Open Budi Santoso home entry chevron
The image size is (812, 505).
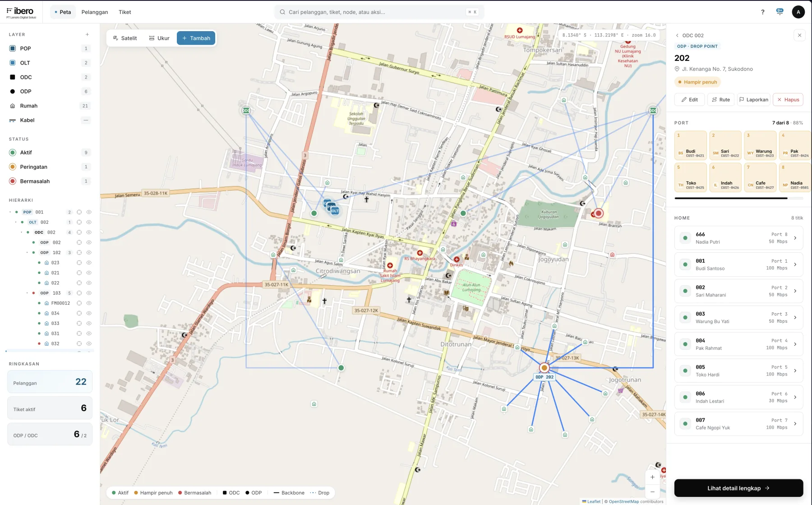click(795, 264)
